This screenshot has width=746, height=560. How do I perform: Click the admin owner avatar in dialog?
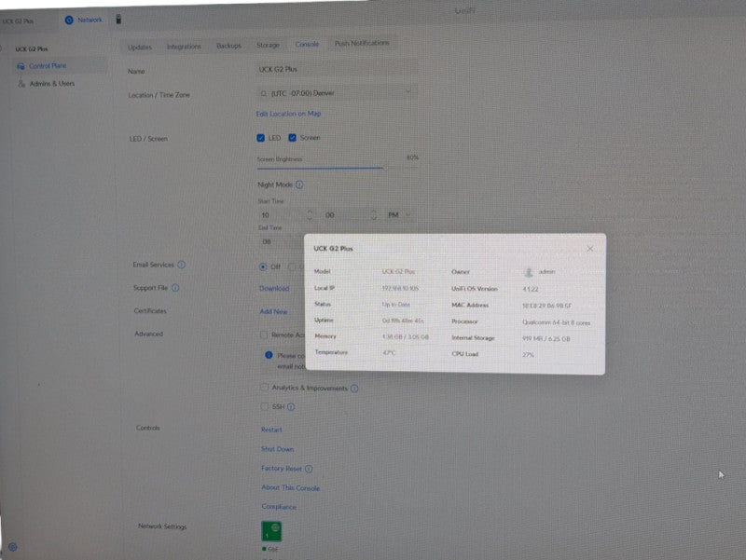(x=528, y=272)
